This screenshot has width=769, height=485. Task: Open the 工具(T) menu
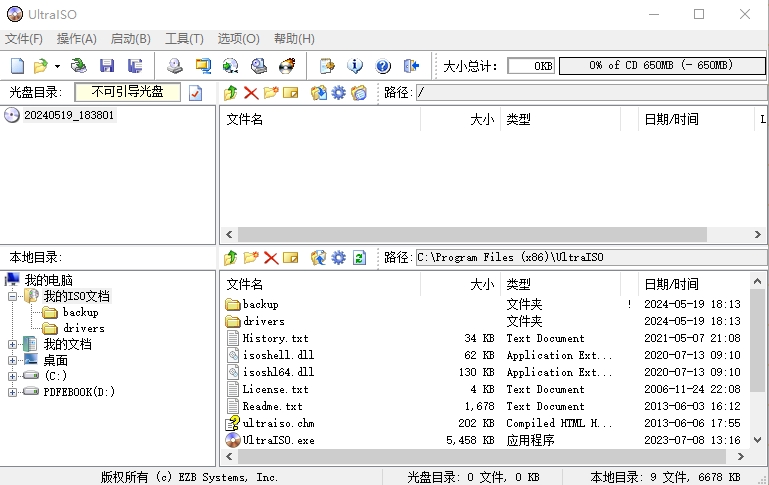click(x=184, y=39)
